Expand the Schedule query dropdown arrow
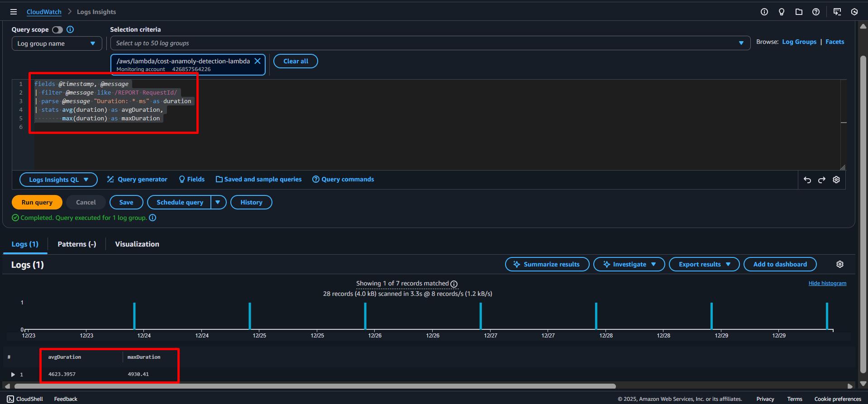Viewport: 868px width, 404px height. (218, 202)
